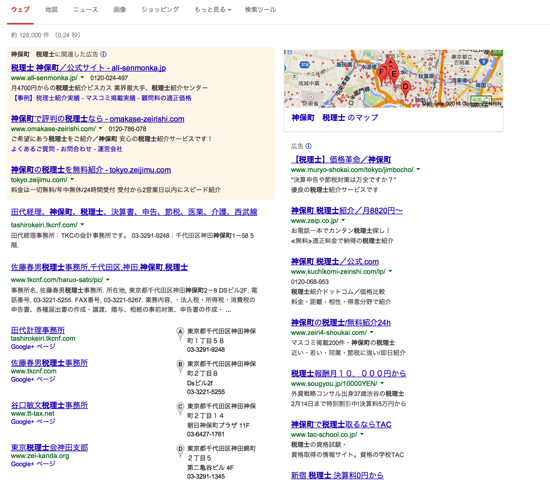The image size is (550, 480).
Task: Open 佐藤春男税理士事務所 local listing link
Action: (49, 363)
